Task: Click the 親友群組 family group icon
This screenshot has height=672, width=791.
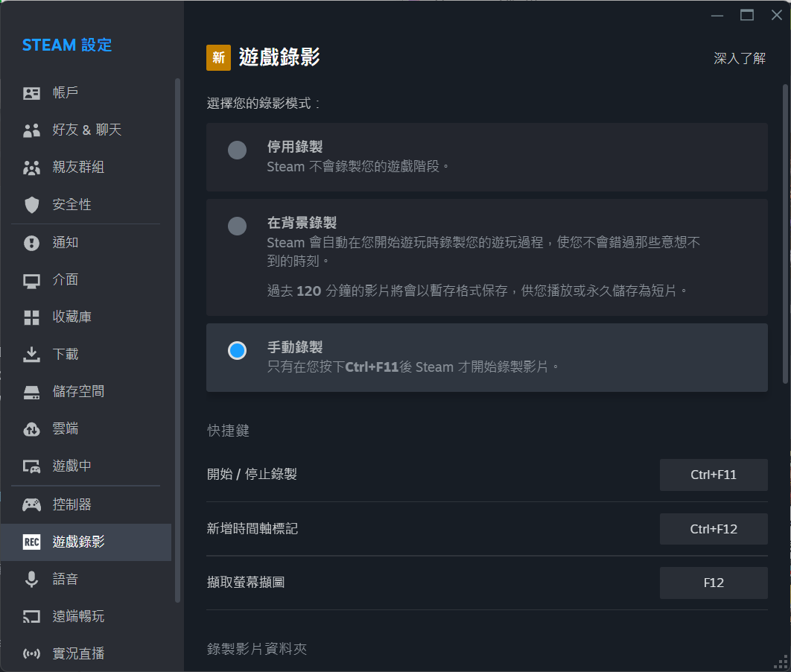Action: pyautogui.click(x=31, y=168)
